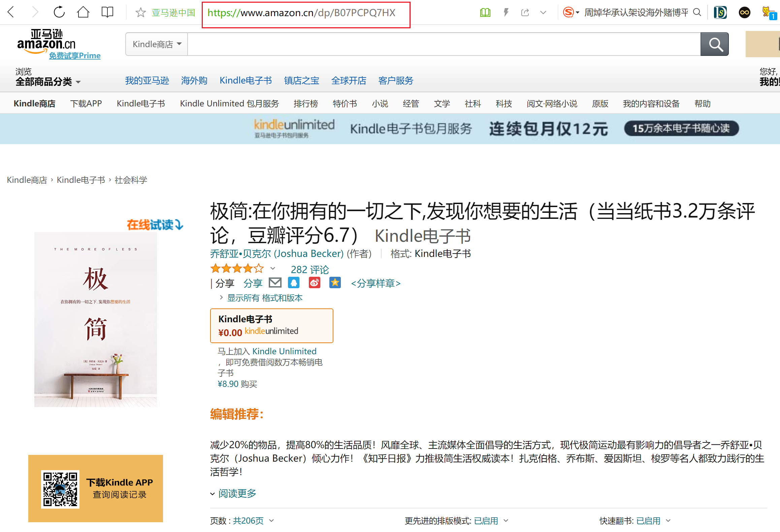This screenshot has height=532, width=780.
Task: Share the book via email icon
Action: coord(275,282)
